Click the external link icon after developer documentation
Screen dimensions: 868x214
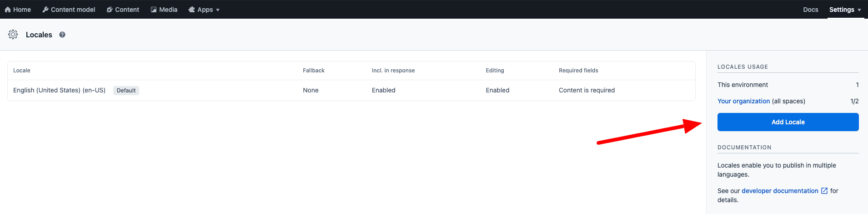tap(824, 191)
